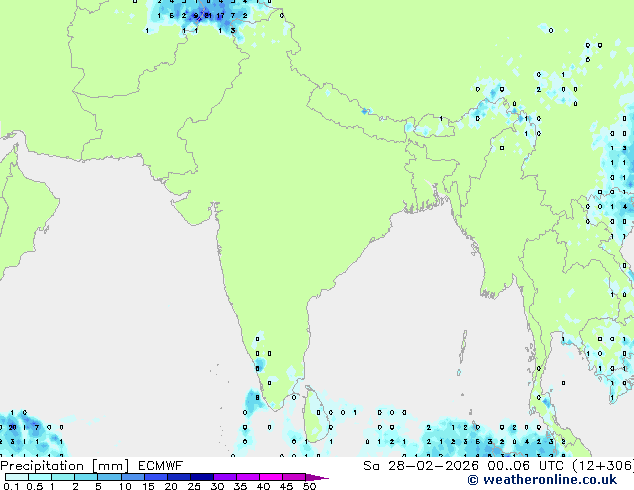Click the 20 rainfall value near the Somalia coast
This screenshot has width=634, height=490.
(x=12, y=427)
